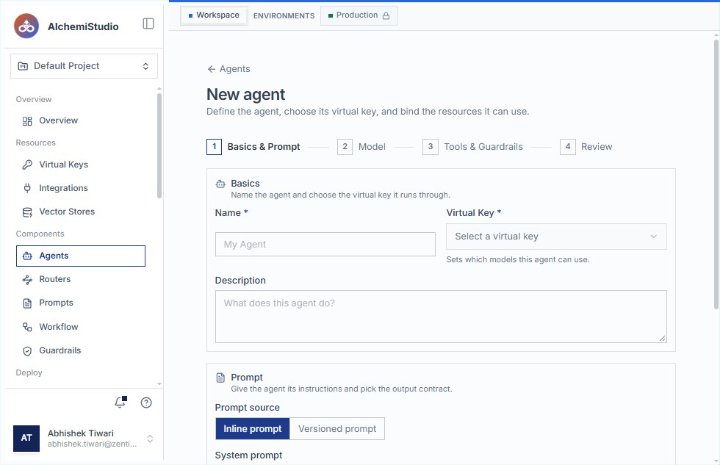The height and width of the screenshot is (465, 720).
Task: Click the 'Sets which models this agent can use.' hint
Action: click(x=518, y=259)
